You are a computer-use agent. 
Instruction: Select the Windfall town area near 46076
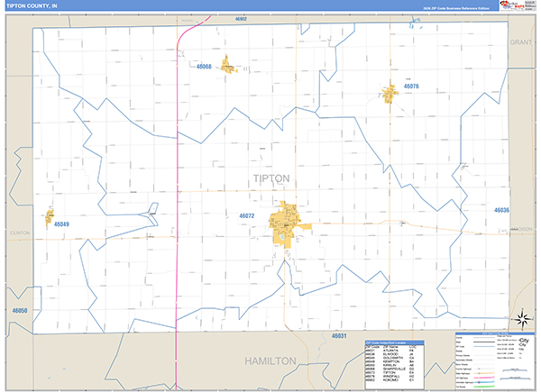(390, 94)
